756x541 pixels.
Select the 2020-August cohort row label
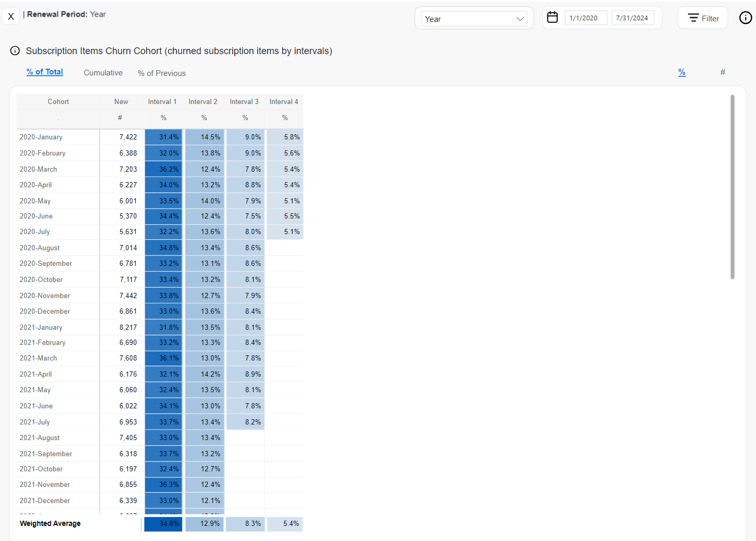tap(40, 248)
